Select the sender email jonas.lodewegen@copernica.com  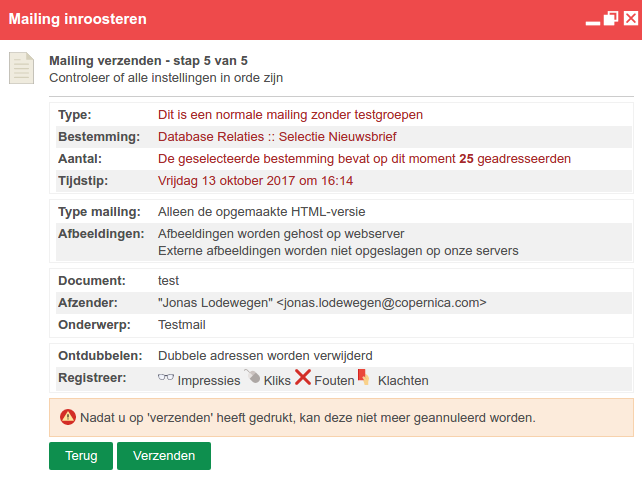[x=381, y=303]
